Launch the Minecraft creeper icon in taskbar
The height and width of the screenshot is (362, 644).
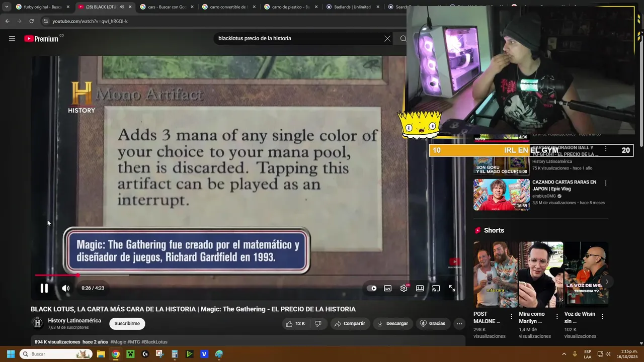tap(130, 354)
